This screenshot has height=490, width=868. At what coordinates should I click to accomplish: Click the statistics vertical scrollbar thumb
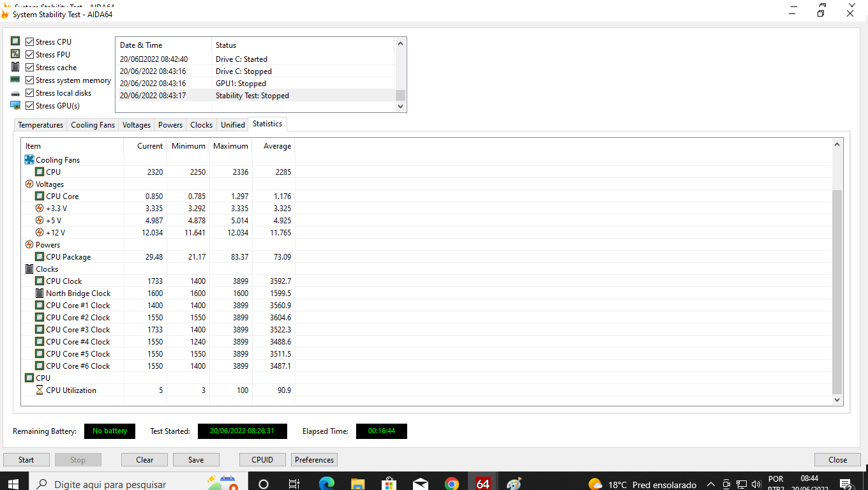pyautogui.click(x=837, y=292)
